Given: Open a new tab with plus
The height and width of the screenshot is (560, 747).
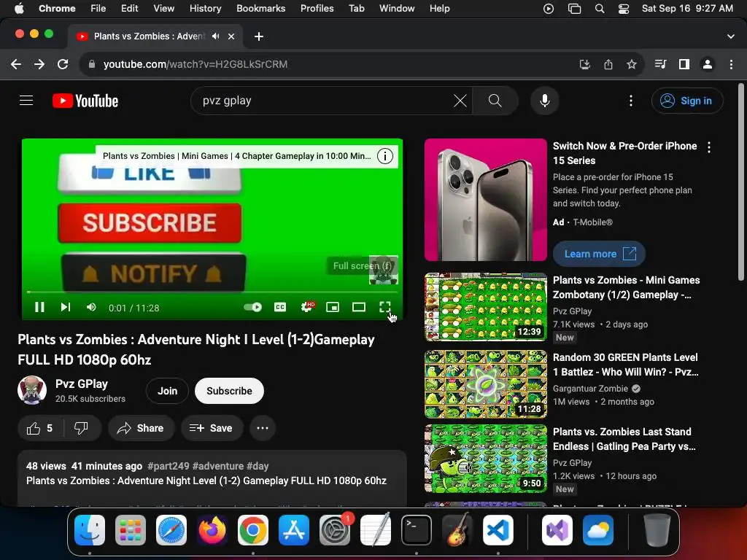Looking at the screenshot, I should [x=259, y=36].
